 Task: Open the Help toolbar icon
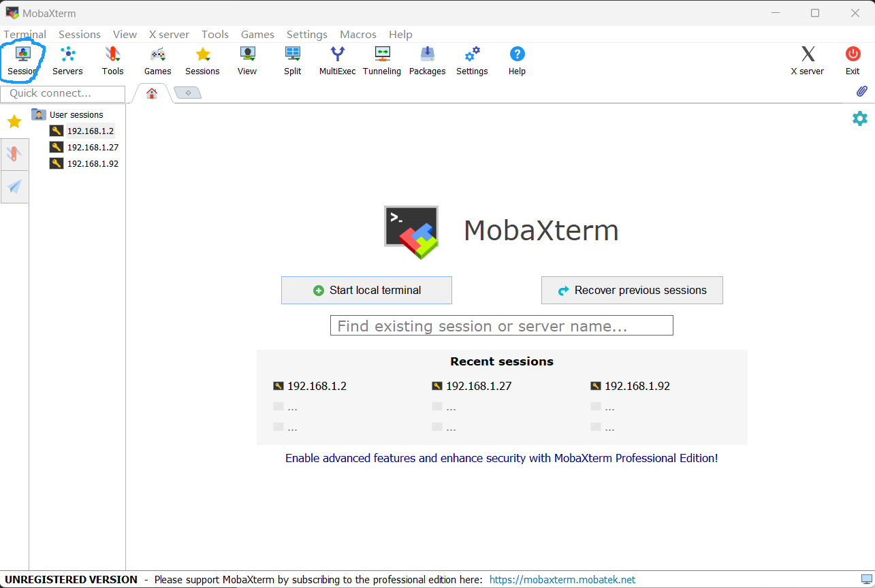[x=517, y=61]
